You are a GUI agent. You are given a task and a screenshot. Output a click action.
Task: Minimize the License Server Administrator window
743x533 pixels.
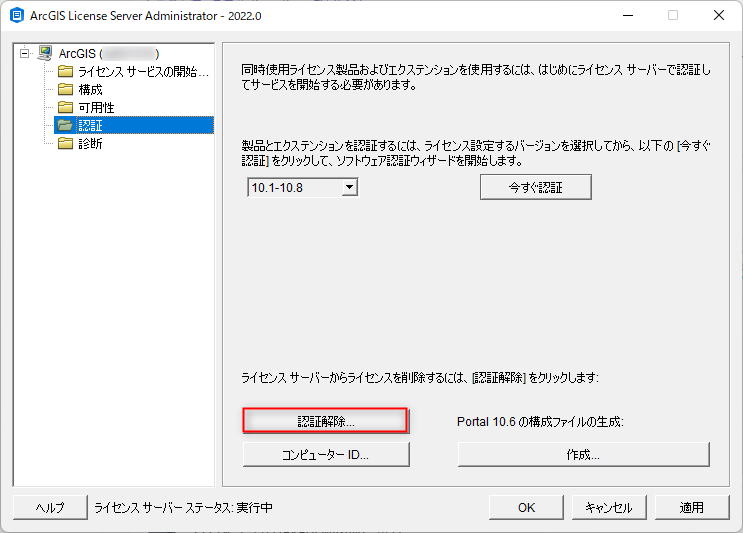pos(628,15)
